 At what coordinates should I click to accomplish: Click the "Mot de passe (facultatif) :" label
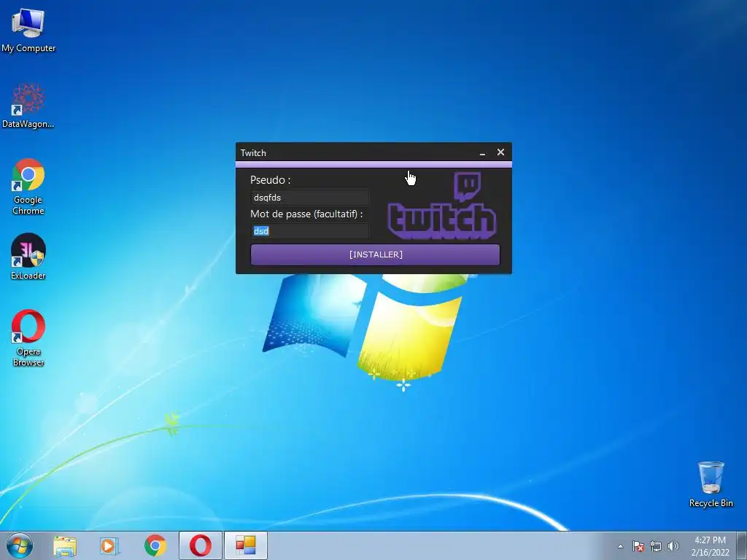tap(306, 214)
